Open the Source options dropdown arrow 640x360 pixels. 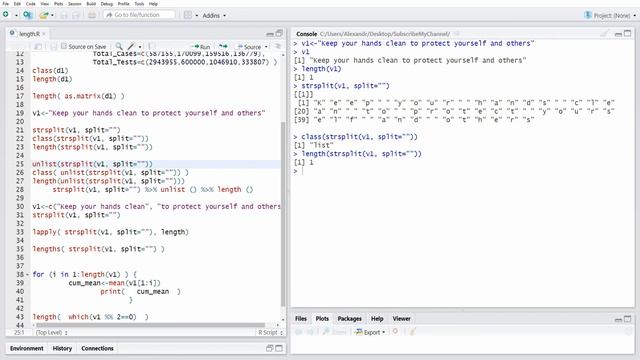266,47
